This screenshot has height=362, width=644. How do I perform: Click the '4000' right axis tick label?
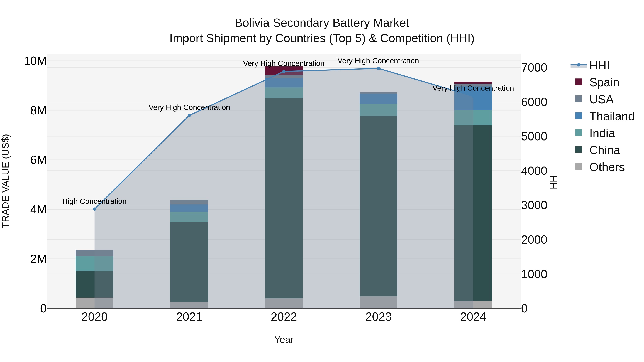tap(534, 171)
